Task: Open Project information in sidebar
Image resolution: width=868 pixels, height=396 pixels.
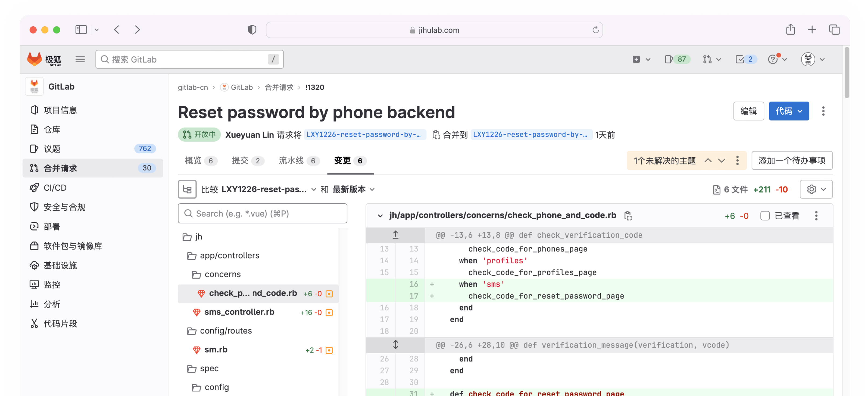Action: [92, 110]
